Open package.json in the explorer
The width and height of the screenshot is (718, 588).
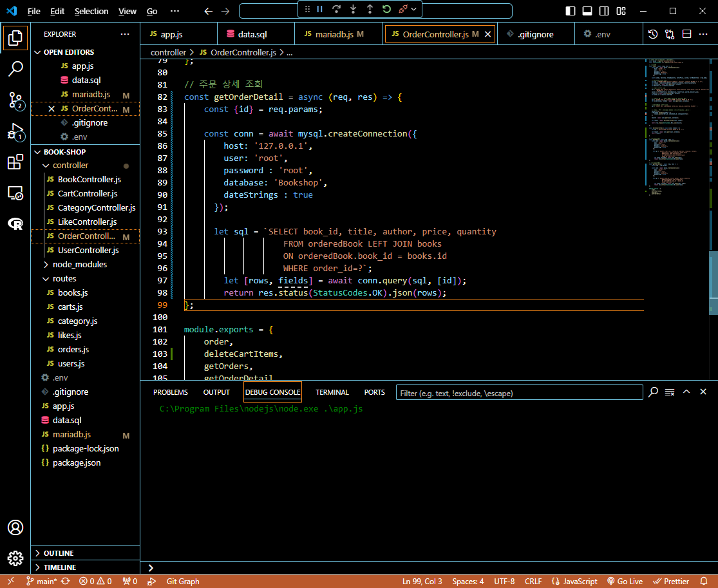point(77,463)
